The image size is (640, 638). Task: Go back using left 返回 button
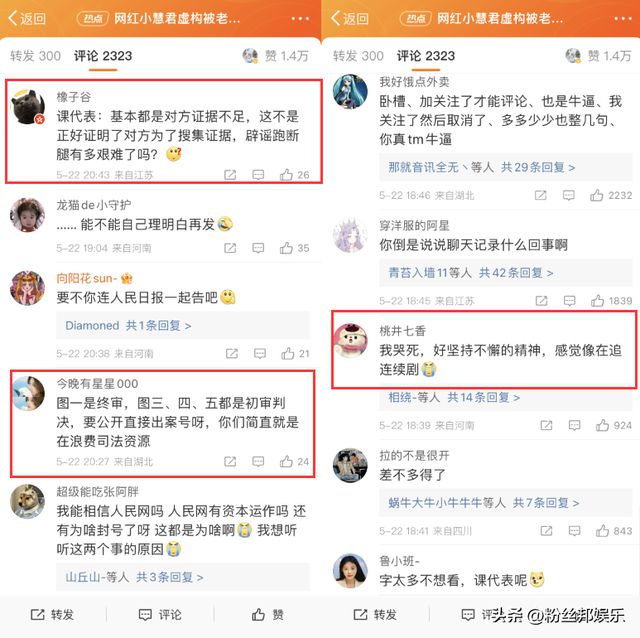pyautogui.click(x=27, y=18)
